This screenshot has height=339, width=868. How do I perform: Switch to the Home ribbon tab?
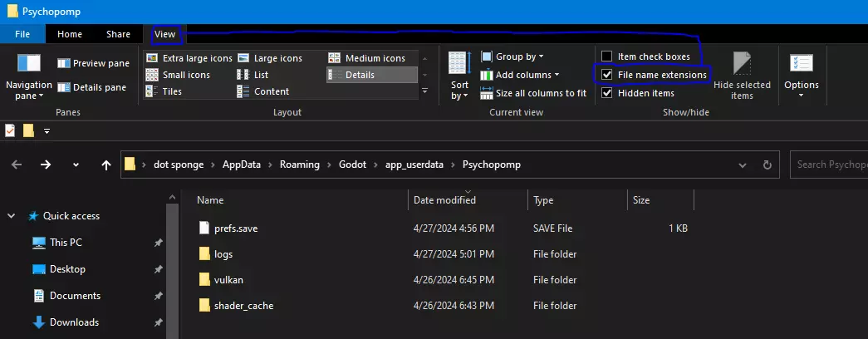[x=70, y=34]
